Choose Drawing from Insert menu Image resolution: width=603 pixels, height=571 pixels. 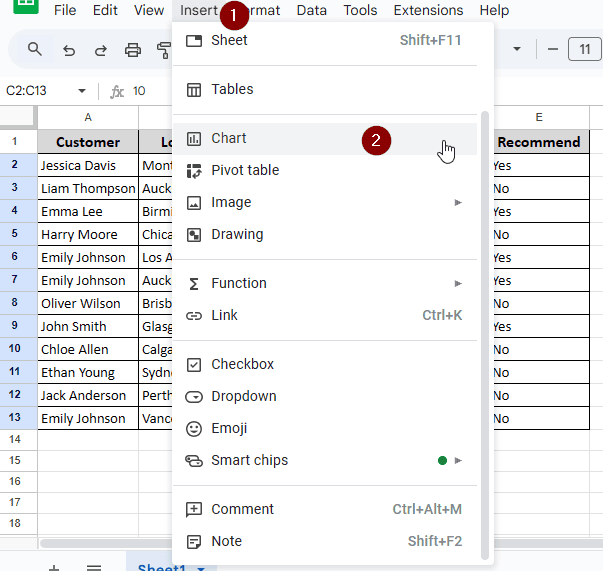click(x=325, y=235)
